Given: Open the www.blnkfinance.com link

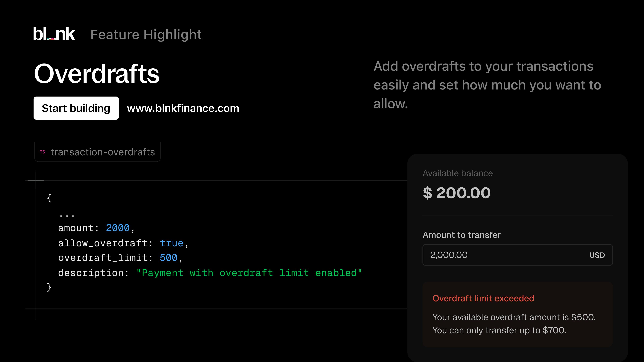Looking at the screenshot, I should (x=183, y=108).
